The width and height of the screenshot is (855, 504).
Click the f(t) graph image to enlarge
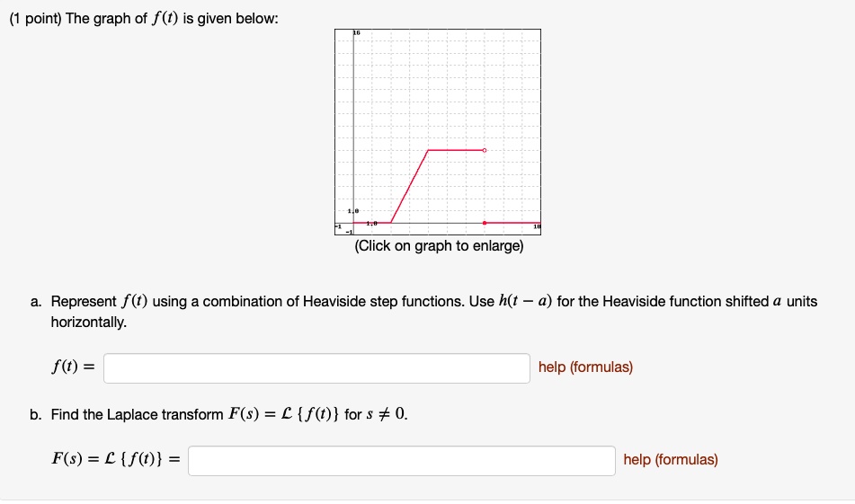(x=438, y=132)
